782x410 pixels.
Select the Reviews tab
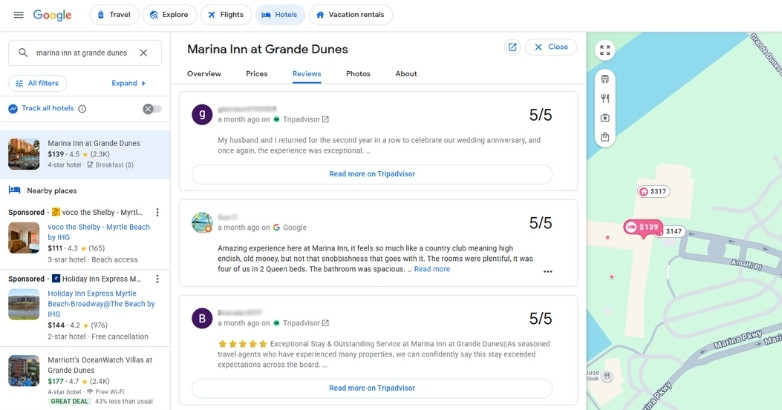click(x=307, y=74)
